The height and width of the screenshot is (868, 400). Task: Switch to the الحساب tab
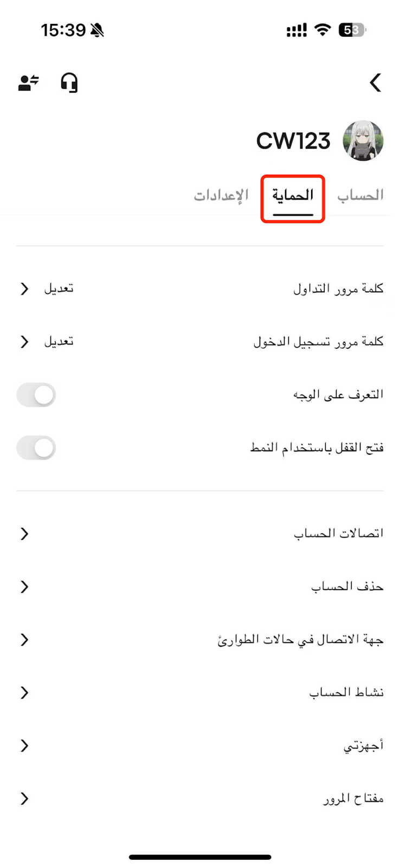pyautogui.click(x=360, y=195)
